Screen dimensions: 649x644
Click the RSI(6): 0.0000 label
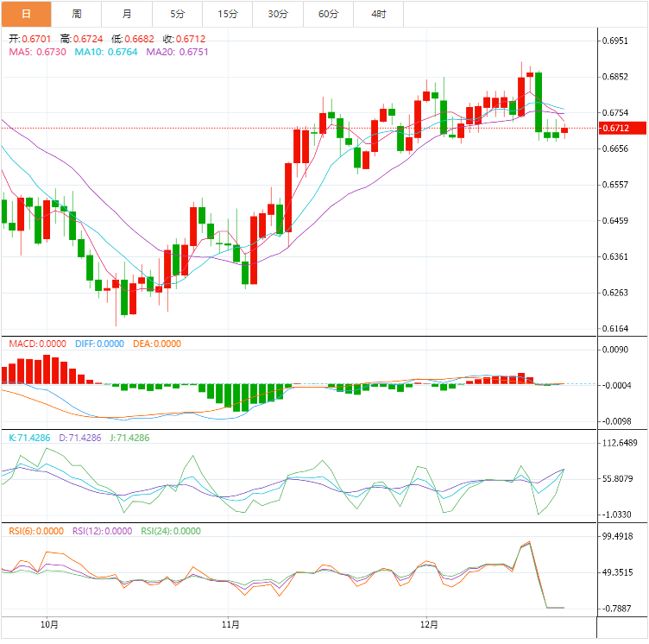pyautogui.click(x=36, y=531)
